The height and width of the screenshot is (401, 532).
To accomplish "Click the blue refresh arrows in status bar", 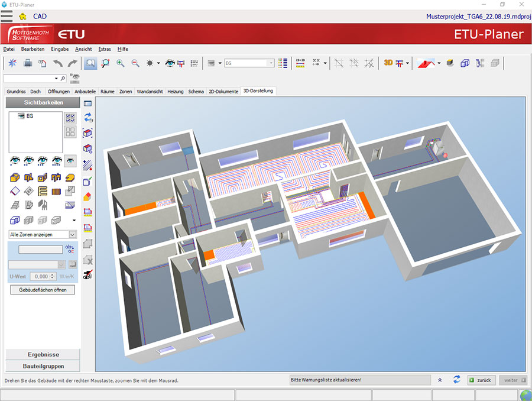I will click(457, 380).
